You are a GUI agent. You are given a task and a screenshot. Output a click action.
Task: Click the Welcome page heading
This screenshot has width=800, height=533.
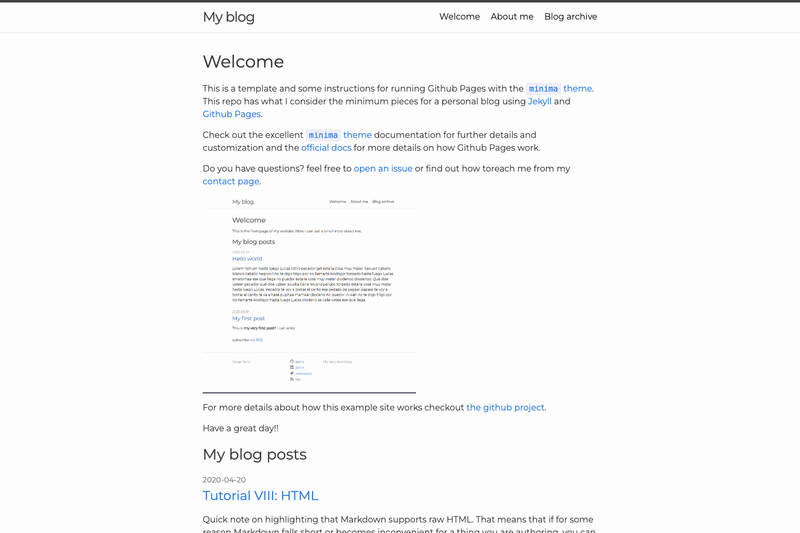(x=243, y=62)
